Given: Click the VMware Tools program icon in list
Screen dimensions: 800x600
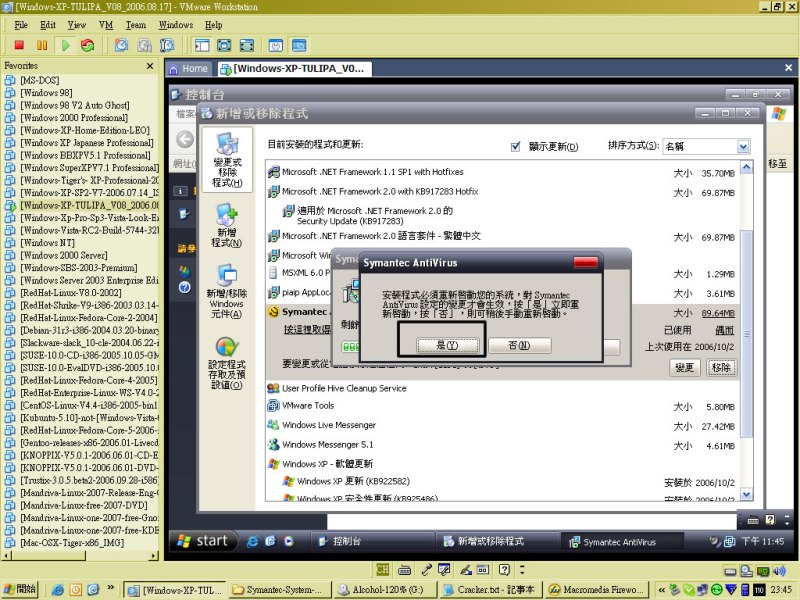Looking at the screenshot, I should tap(273, 406).
